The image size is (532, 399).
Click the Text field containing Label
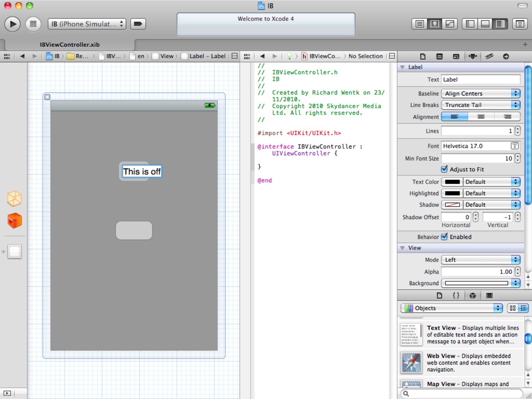[x=481, y=80]
